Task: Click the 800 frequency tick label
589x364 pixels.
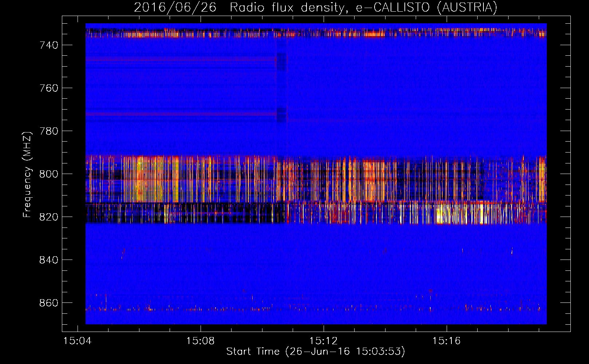Action: click(49, 174)
